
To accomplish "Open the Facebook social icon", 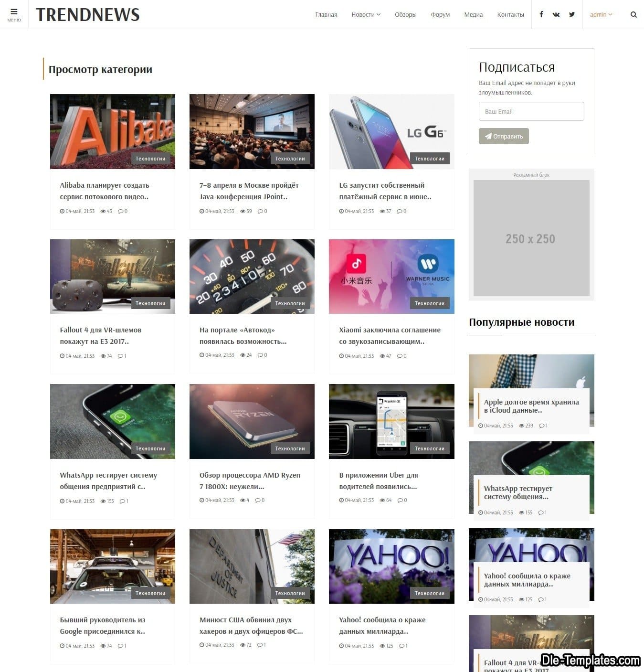I will click(541, 14).
